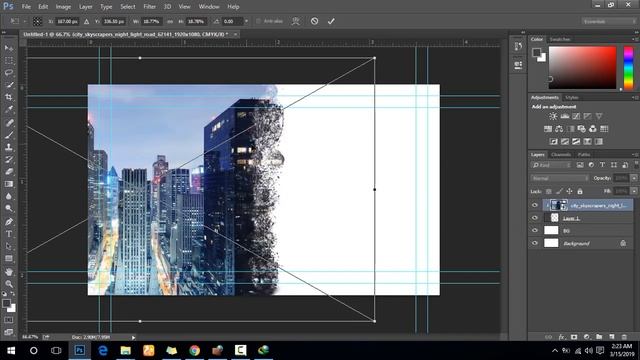Screen dimensions: 640x360
Task: Hide the Background layer visibility eye
Action: [535, 243]
